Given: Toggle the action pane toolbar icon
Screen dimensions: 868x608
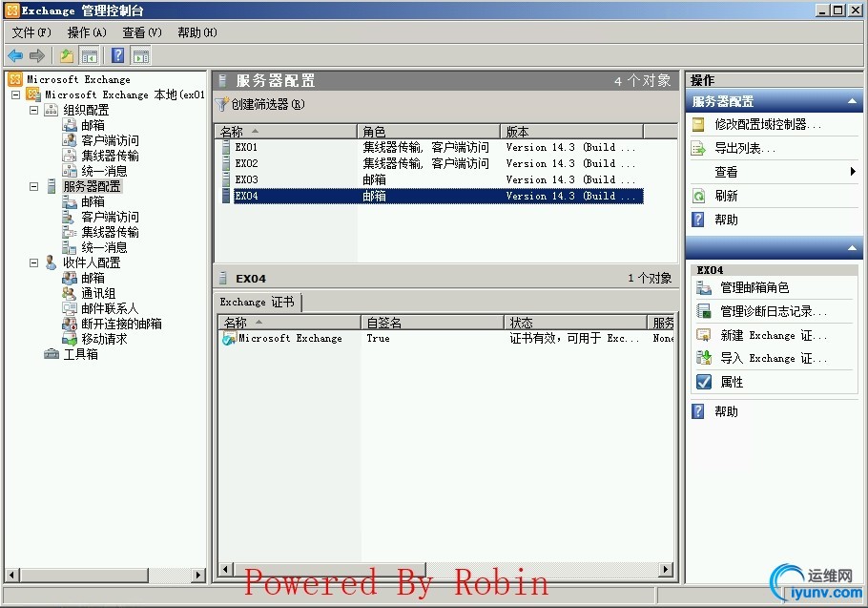Looking at the screenshot, I should [141, 55].
